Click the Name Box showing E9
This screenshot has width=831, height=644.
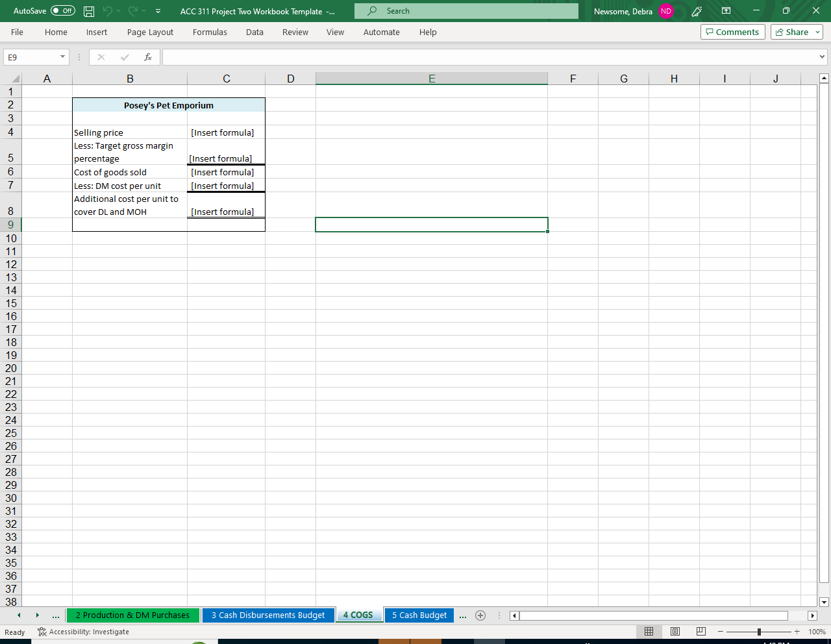click(31, 57)
